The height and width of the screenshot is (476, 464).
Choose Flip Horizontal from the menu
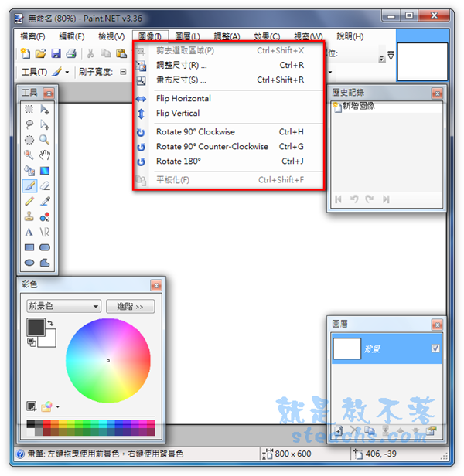(228, 98)
